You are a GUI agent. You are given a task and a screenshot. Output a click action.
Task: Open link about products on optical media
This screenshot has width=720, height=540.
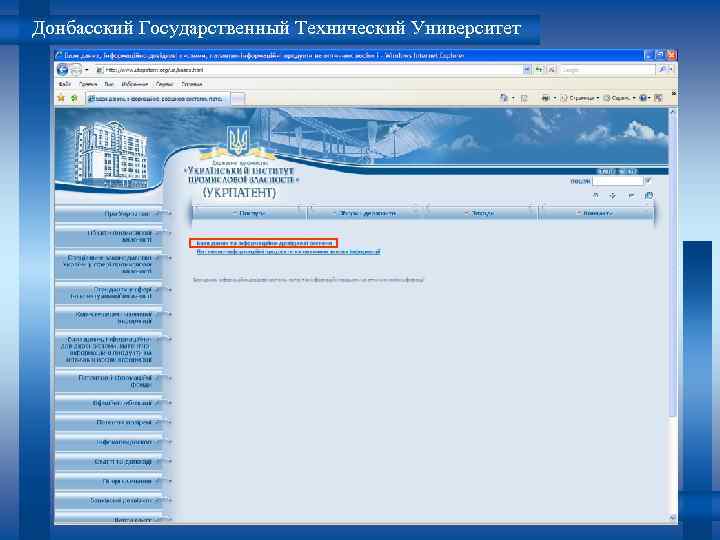click(288, 252)
